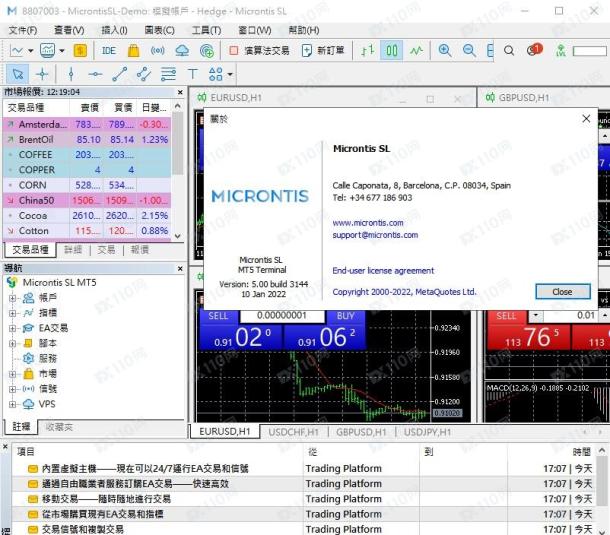Open the chart type icon in toolbar

click(16, 51)
